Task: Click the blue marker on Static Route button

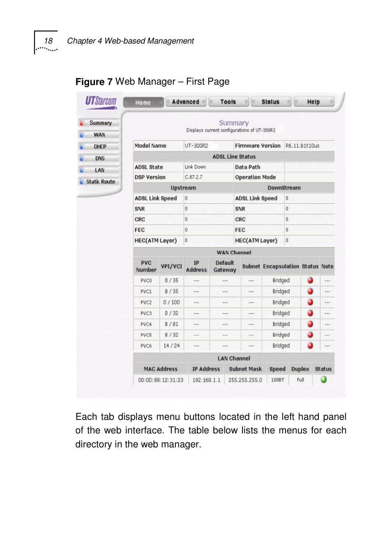Action: (81, 182)
